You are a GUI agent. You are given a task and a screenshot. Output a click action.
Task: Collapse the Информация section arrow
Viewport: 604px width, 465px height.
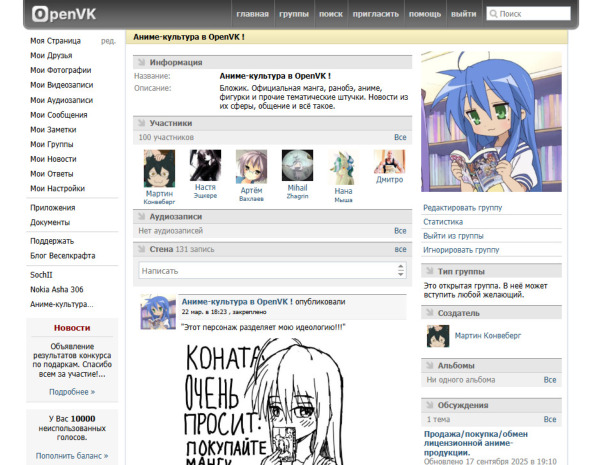click(x=141, y=62)
